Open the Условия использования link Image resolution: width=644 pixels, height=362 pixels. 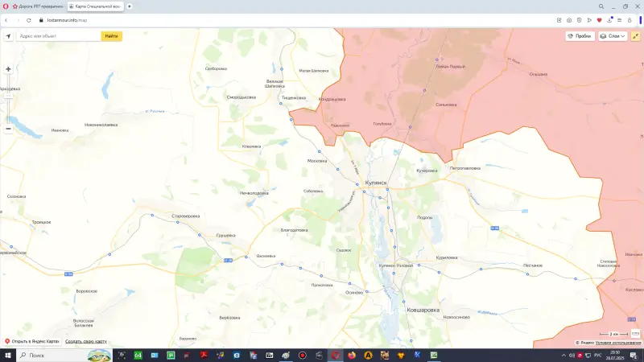point(618,343)
